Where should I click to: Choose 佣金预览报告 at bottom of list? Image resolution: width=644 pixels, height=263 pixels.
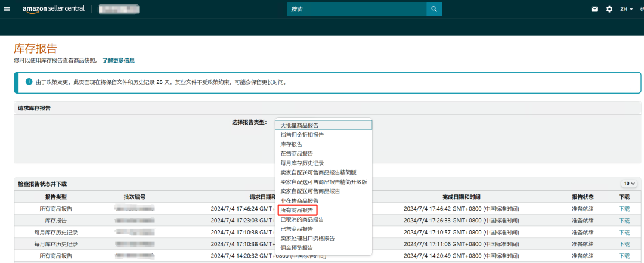click(297, 247)
